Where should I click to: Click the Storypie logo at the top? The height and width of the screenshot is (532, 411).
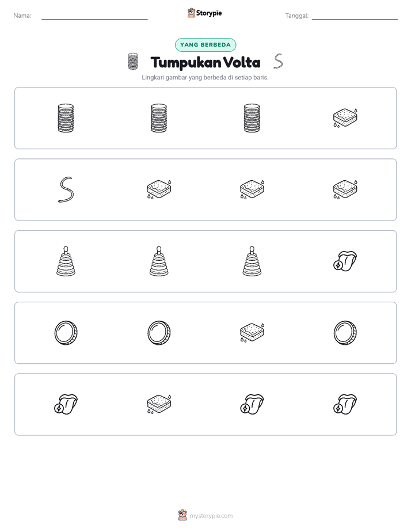(205, 13)
